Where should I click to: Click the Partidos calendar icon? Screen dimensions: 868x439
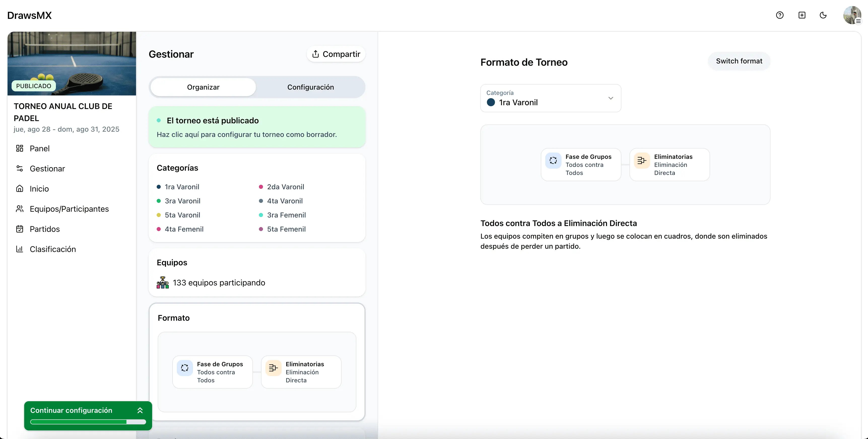(20, 229)
